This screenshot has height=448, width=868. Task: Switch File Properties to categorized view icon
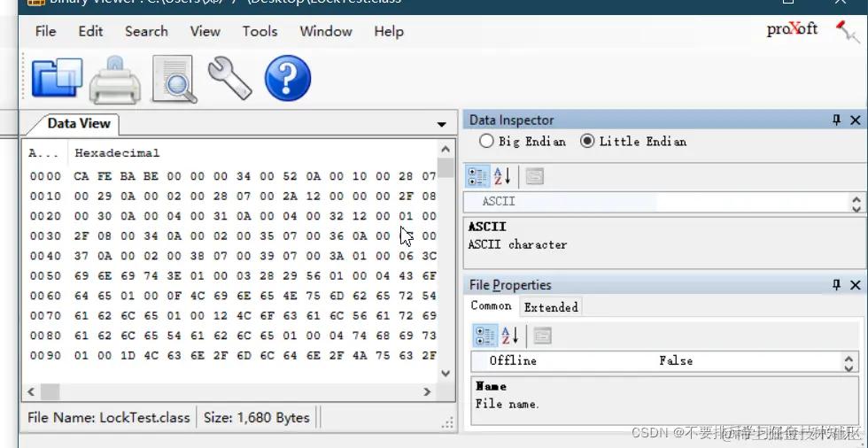(484, 336)
